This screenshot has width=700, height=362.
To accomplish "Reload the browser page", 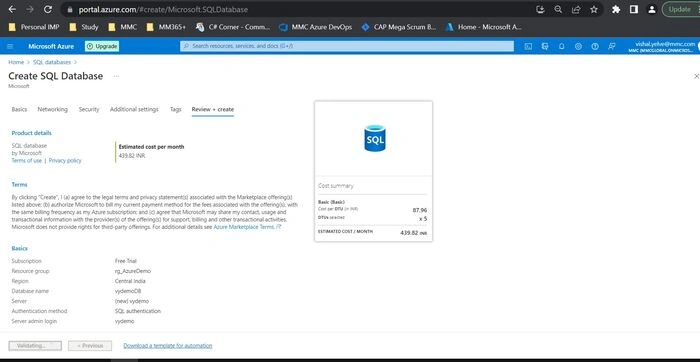I will point(48,9).
